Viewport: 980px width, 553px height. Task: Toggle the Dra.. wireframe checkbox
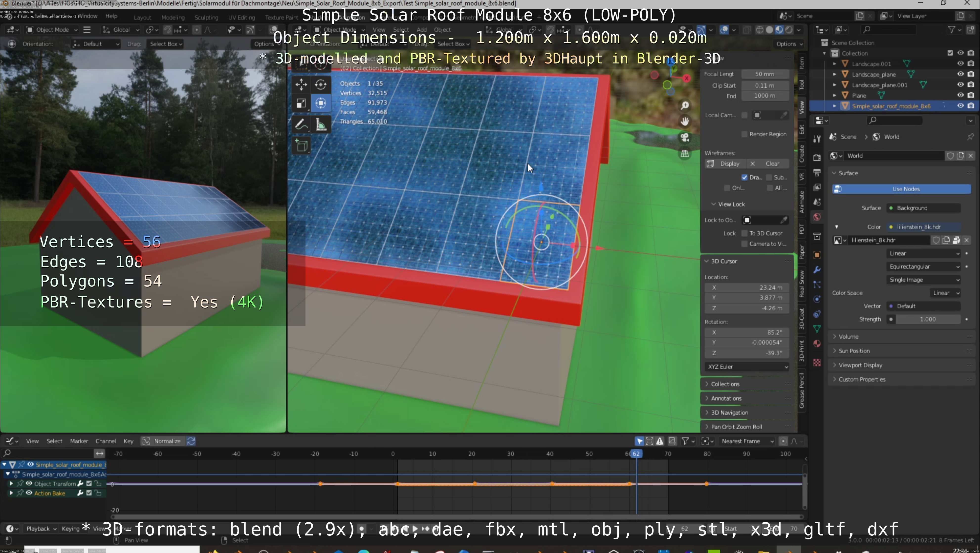744,177
